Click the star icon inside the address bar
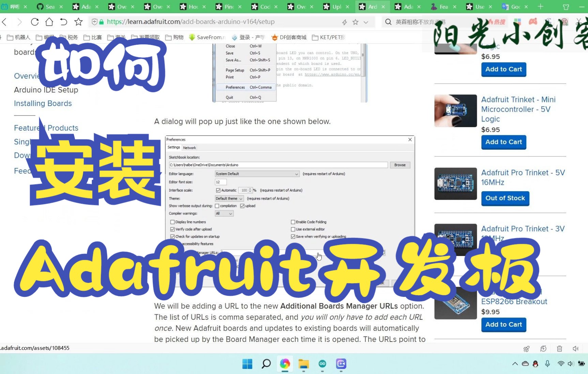 (356, 22)
